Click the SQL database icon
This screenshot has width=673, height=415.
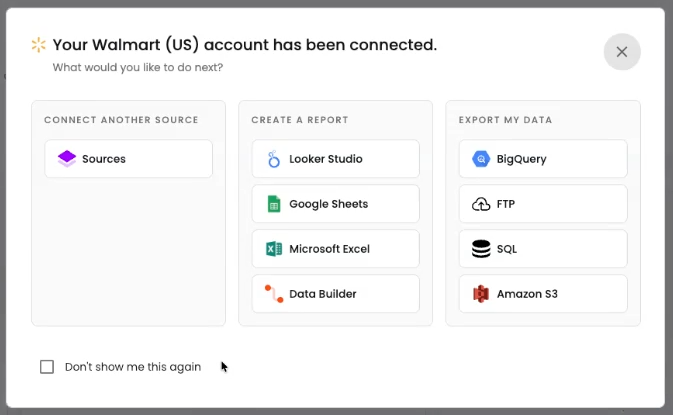pos(481,249)
